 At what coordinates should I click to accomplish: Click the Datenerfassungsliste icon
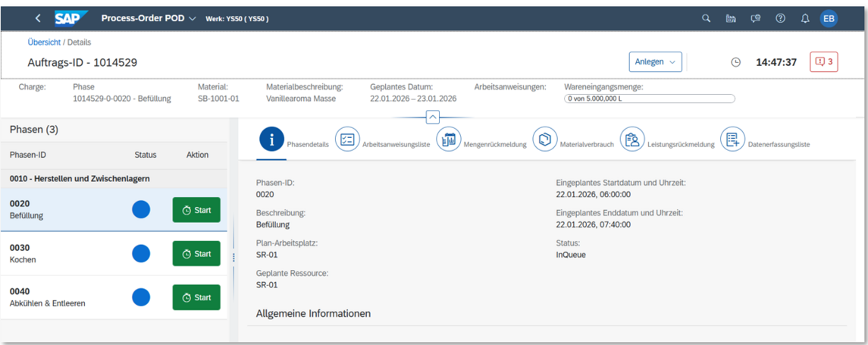(732, 140)
